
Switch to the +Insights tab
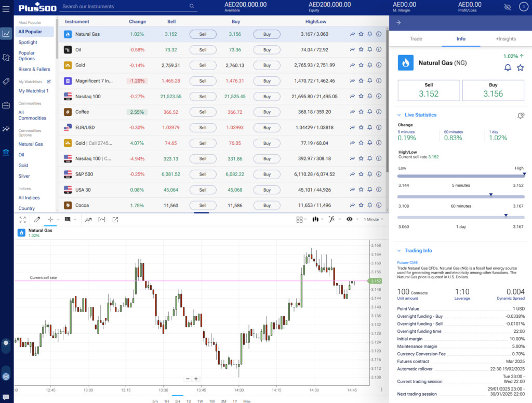(506, 38)
